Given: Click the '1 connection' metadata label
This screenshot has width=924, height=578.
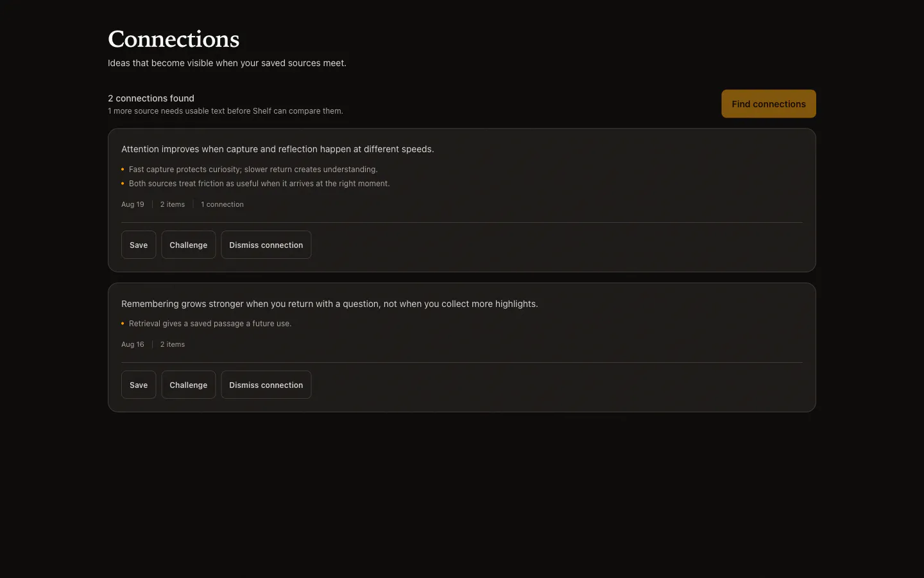Looking at the screenshot, I should pos(222,204).
